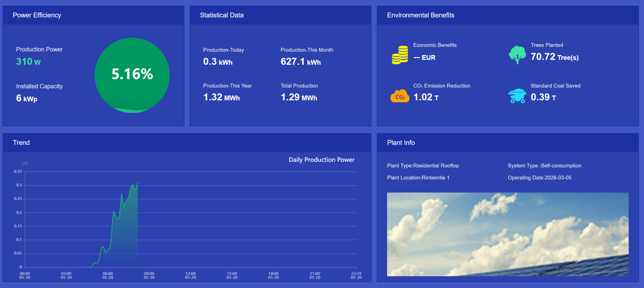This screenshot has height=288, width=644.
Task: Click Operating Date:2026-03-05 text
Action: tap(540, 178)
